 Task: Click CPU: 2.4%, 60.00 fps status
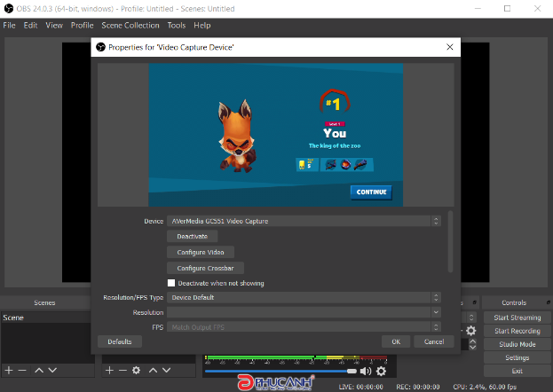pos(485,387)
